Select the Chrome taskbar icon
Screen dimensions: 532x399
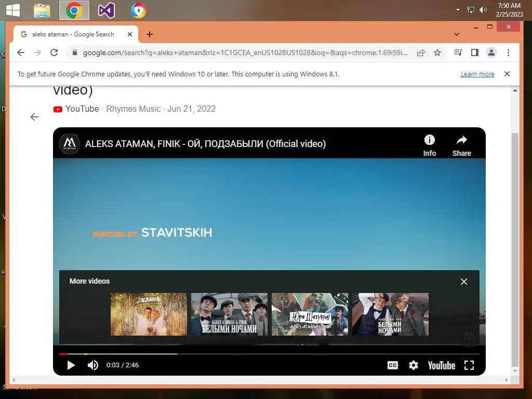[x=74, y=10]
